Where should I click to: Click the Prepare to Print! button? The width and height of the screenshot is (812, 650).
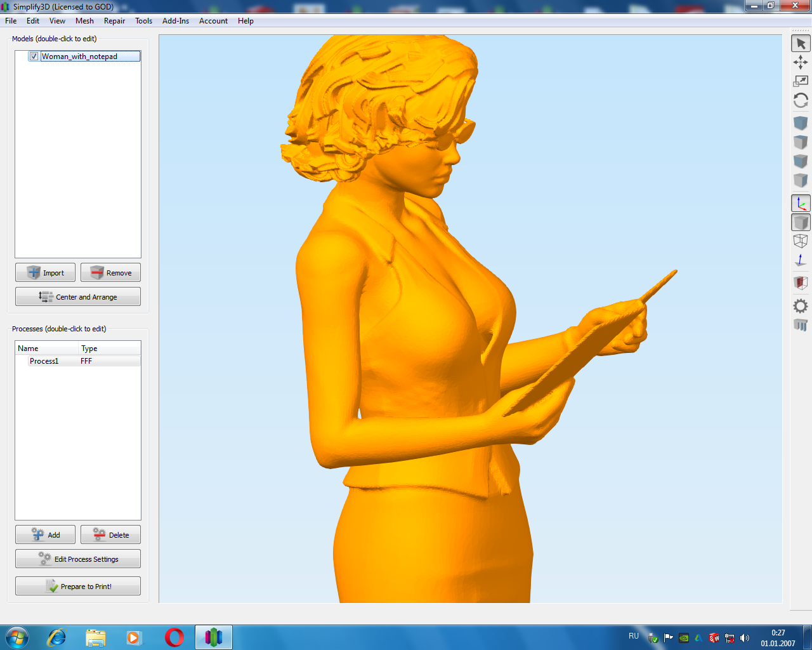[78, 586]
